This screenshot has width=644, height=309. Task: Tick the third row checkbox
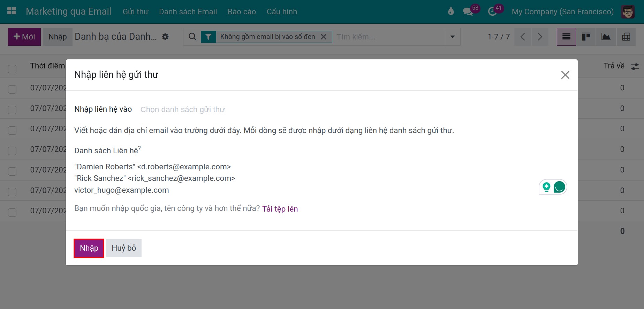point(12,130)
